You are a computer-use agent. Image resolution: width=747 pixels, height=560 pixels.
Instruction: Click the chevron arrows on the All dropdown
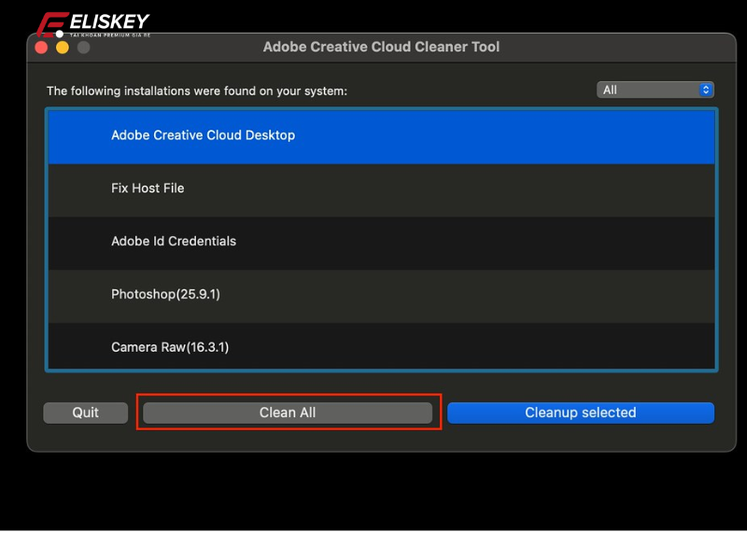704,90
